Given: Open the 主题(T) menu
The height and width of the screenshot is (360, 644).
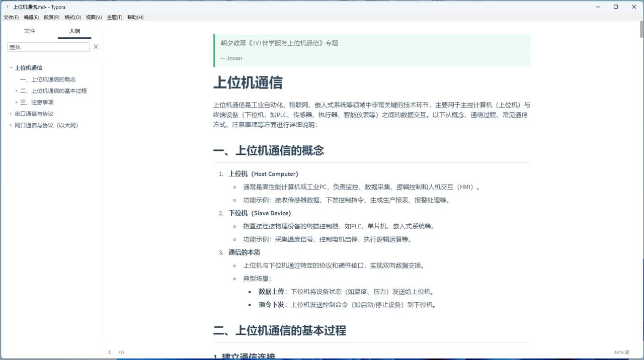Looking at the screenshot, I should [115, 17].
